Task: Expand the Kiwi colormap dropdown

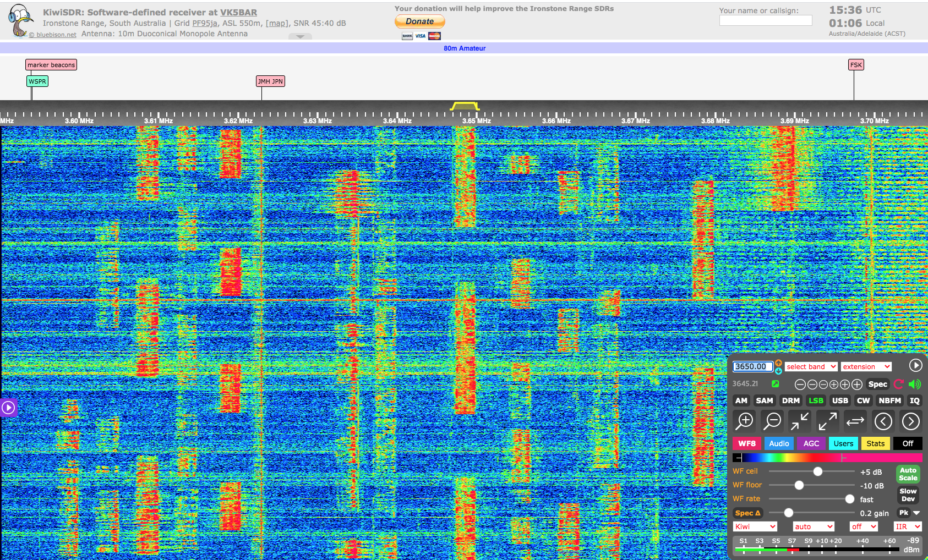Action: pyautogui.click(x=755, y=527)
